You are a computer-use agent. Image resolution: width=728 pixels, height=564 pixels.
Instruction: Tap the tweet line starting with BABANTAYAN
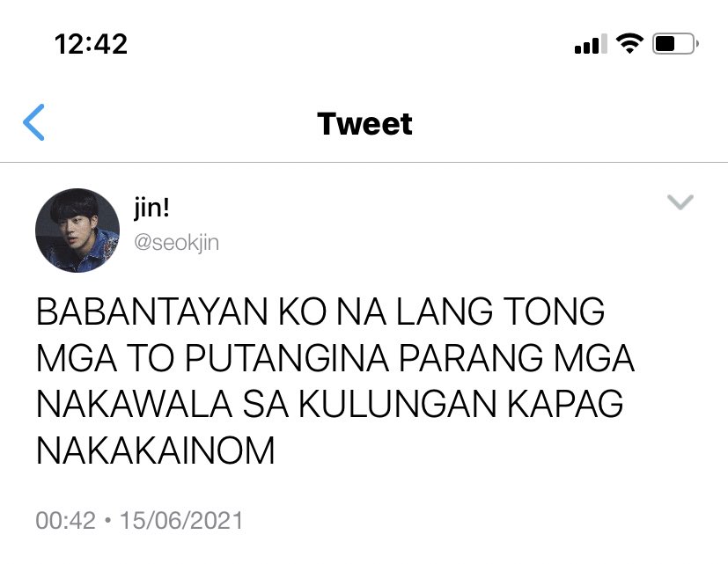pos(320,311)
